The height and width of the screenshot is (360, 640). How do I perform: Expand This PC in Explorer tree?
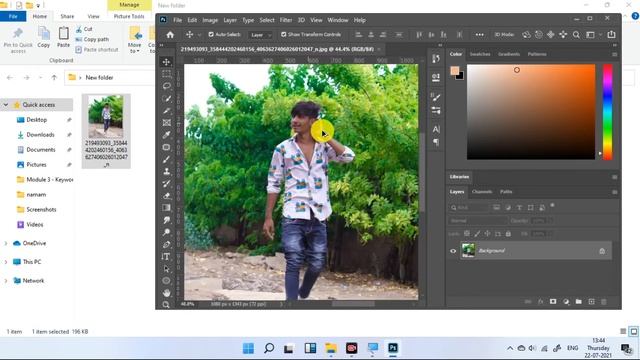tap(6, 262)
